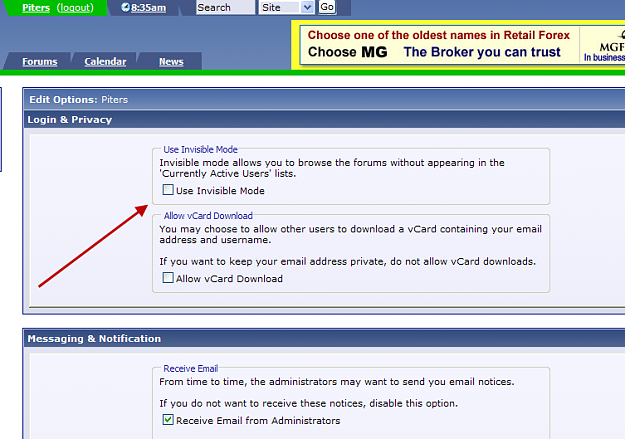The height and width of the screenshot is (439, 625).
Task: Click the Login & Privacy section header
Action: click(x=324, y=120)
